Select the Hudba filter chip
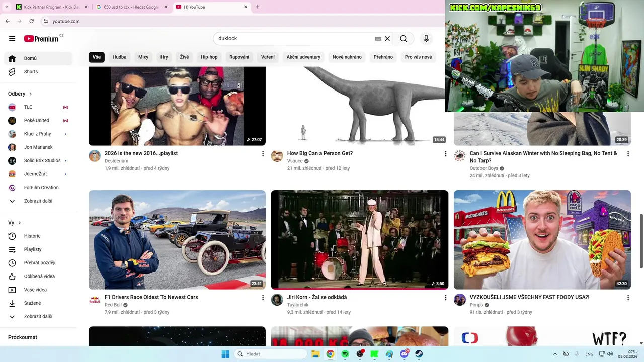This screenshot has height=362, width=644. [x=119, y=57]
